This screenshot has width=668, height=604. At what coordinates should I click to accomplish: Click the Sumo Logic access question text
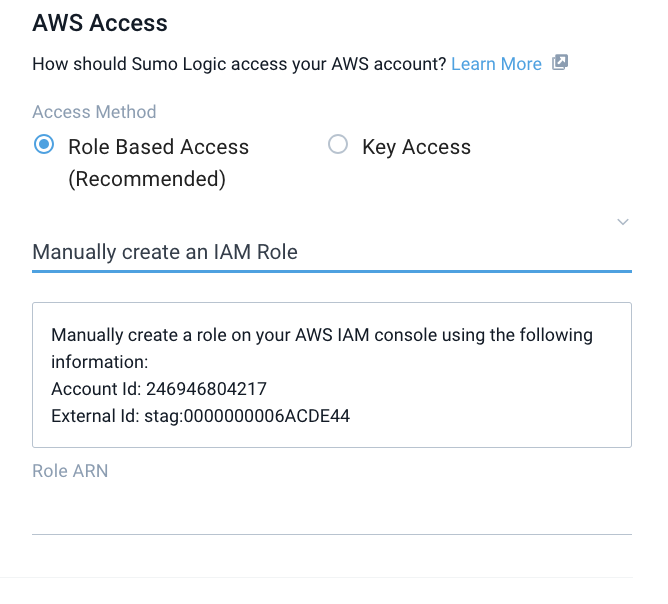click(x=238, y=64)
